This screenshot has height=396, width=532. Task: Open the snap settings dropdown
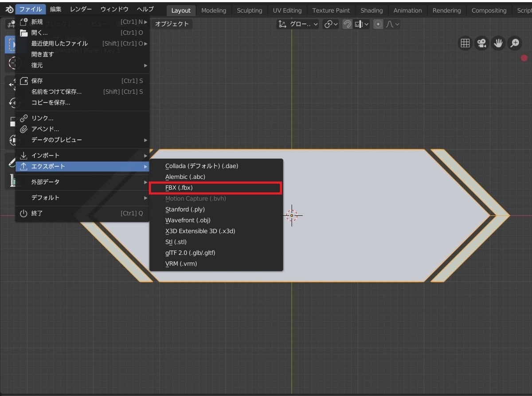click(361, 24)
